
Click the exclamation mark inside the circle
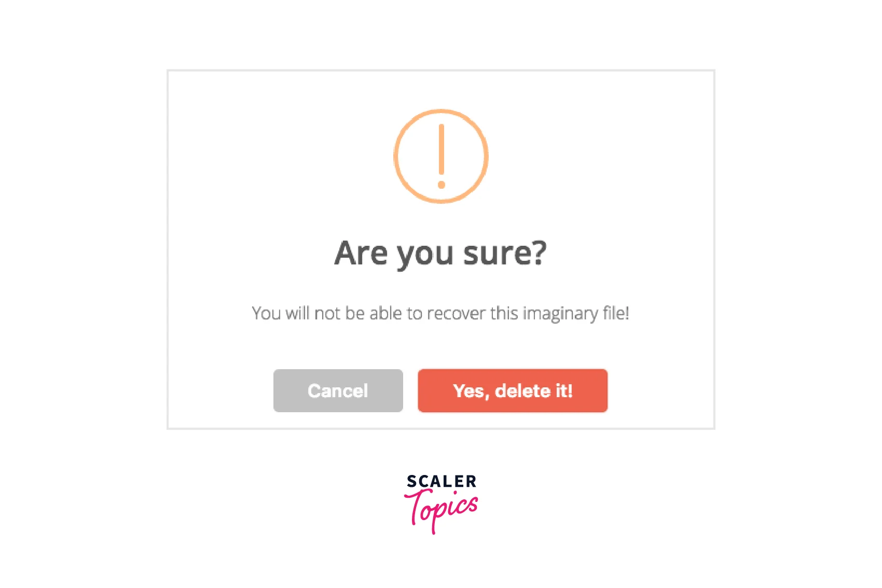(441, 149)
